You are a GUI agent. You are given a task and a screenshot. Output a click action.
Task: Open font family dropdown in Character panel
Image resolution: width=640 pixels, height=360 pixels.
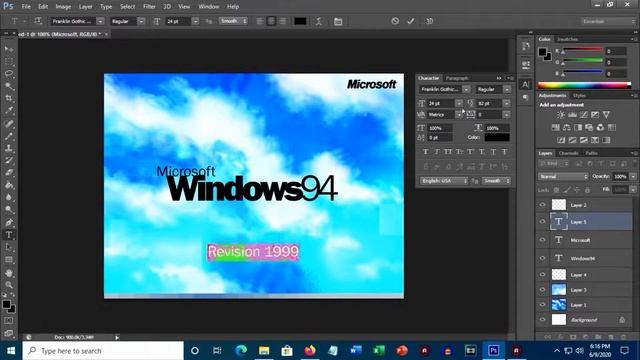466,89
